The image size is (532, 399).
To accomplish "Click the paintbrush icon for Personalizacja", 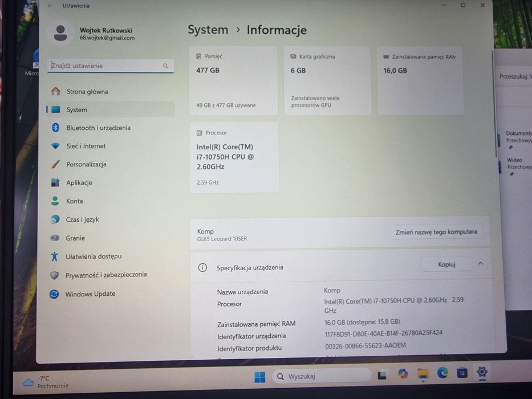I will coord(55,164).
